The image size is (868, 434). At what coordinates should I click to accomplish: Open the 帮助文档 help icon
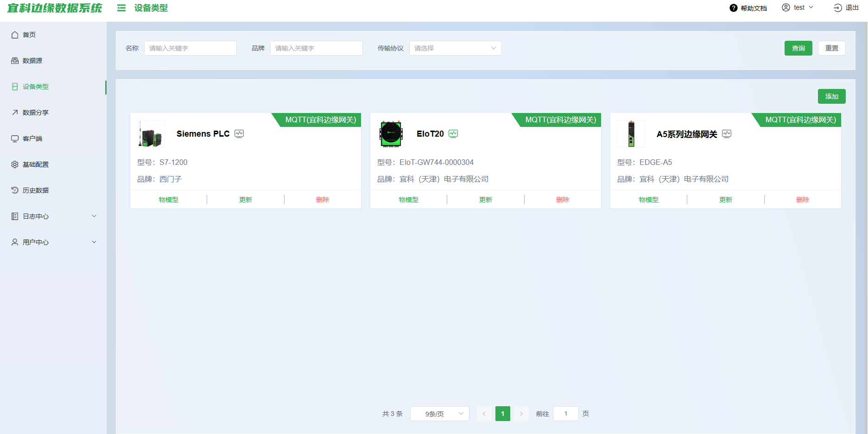733,8
